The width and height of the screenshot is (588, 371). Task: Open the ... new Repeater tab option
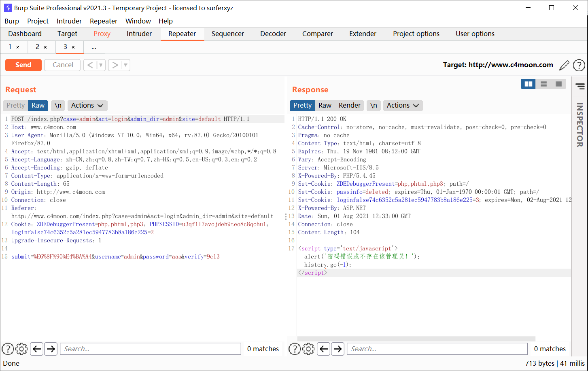pos(94,47)
